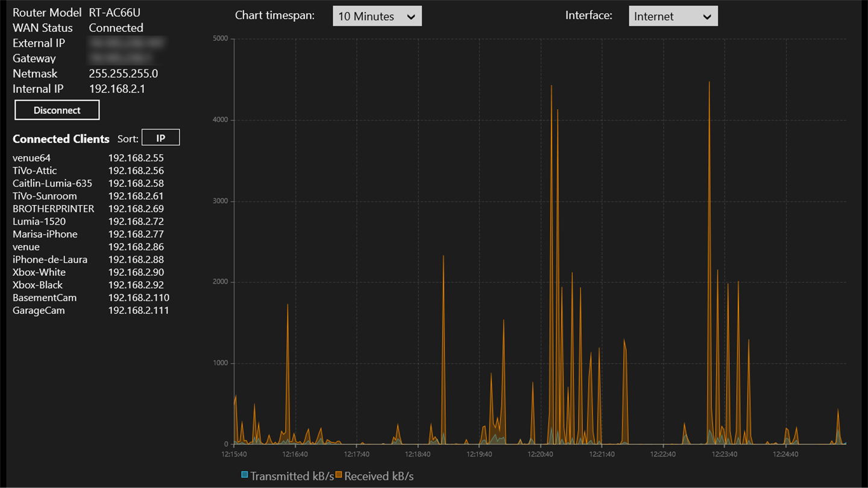Click the 5000 y-axis label
The image size is (868, 488).
click(221, 39)
